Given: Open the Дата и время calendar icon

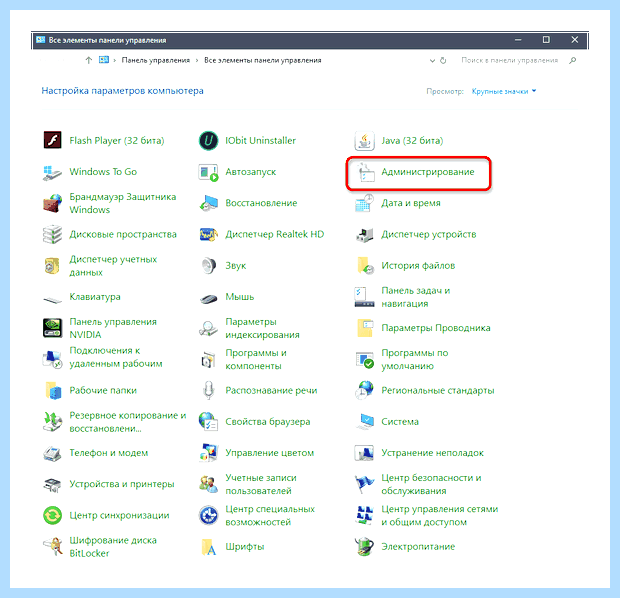Looking at the screenshot, I should click(364, 203).
